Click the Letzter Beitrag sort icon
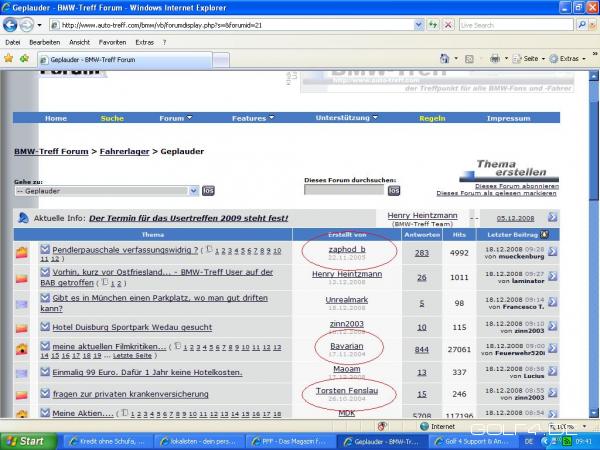The image size is (600, 450). tap(544, 235)
